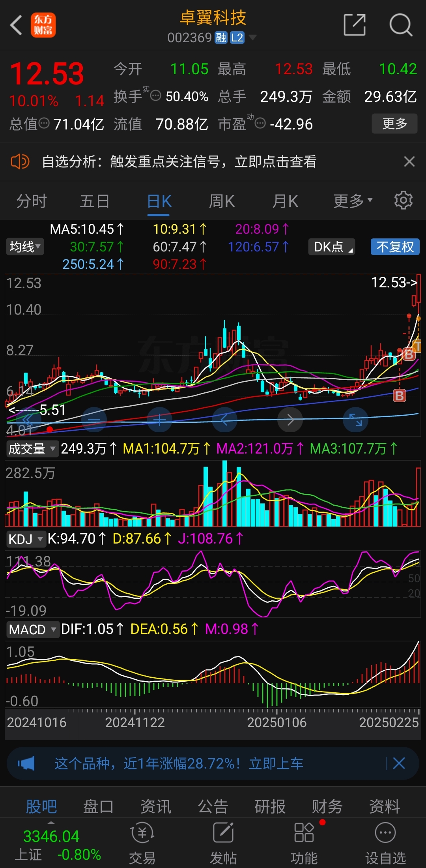Viewport: 426px width, 868px height.
Task: Tap the L2 level badge
Action: click(237, 37)
